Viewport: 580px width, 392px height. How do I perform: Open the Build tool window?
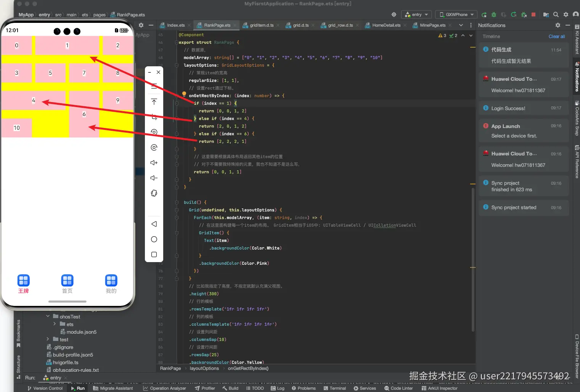point(230,388)
